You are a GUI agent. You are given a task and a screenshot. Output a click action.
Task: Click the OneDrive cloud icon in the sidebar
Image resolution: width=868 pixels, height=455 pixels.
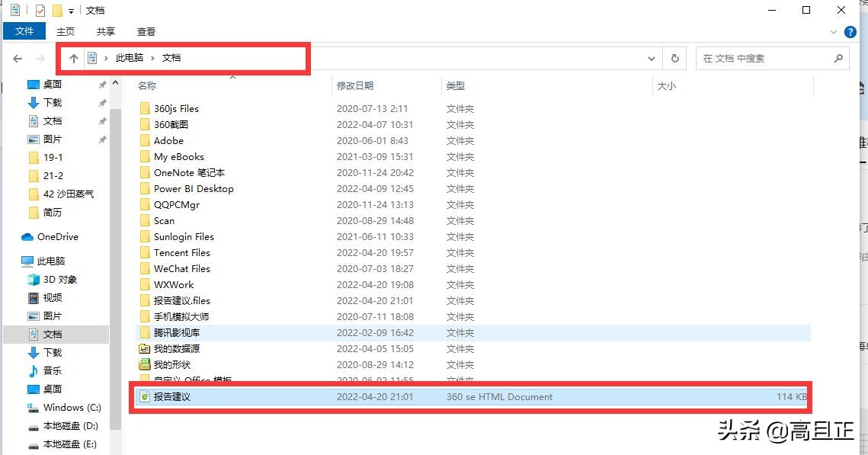click(x=26, y=236)
